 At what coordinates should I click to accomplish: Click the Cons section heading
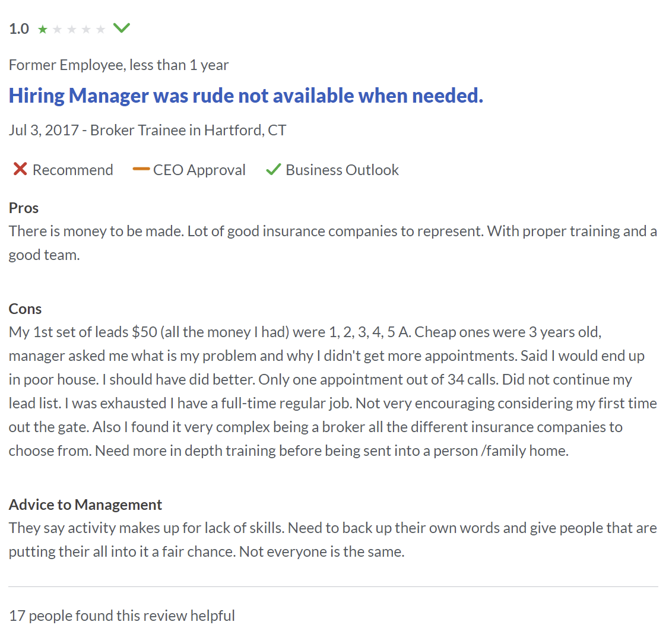tap(25, 309)
